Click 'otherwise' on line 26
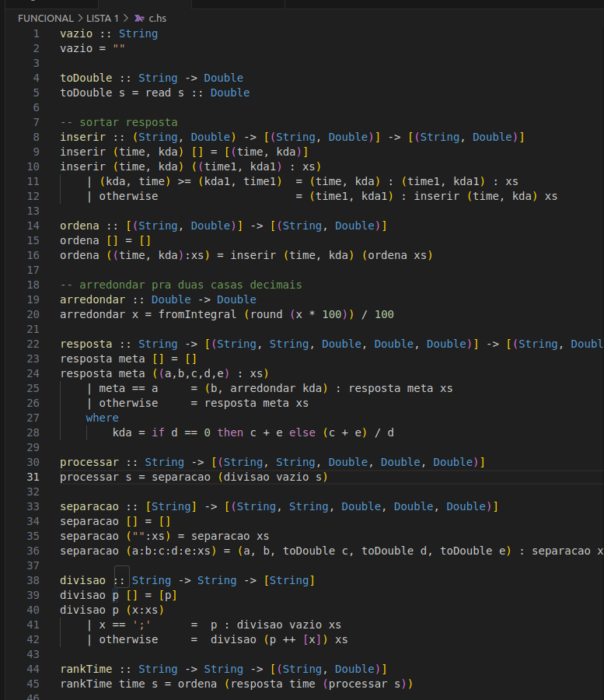This screenshot has height=700, width=604. [x=128, y=403]
